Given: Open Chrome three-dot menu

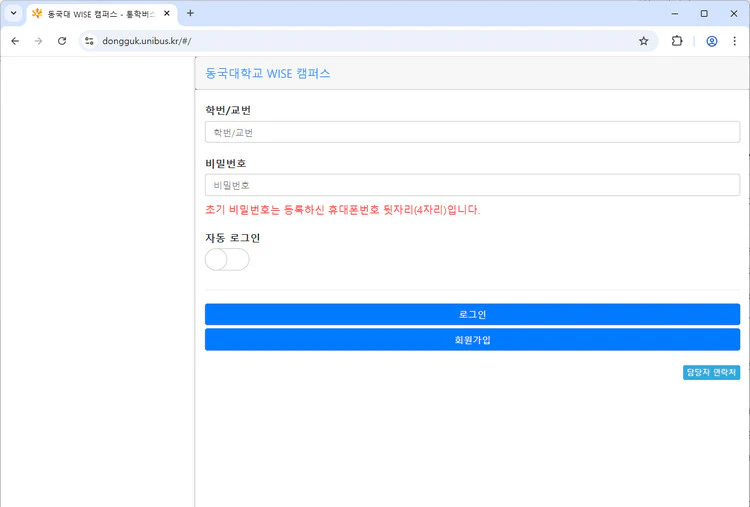Looking at the screenshot, I should (x=735, y=41).
